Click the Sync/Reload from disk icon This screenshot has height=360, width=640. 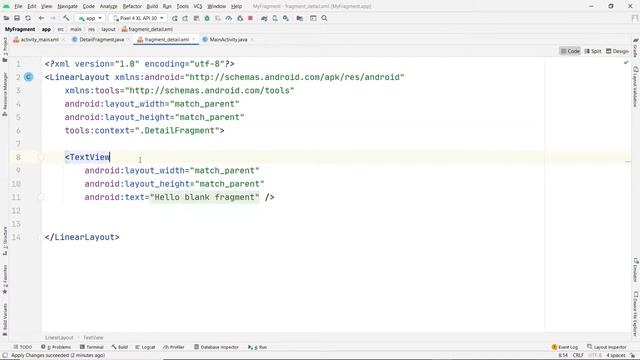click(x=28, y=18)
